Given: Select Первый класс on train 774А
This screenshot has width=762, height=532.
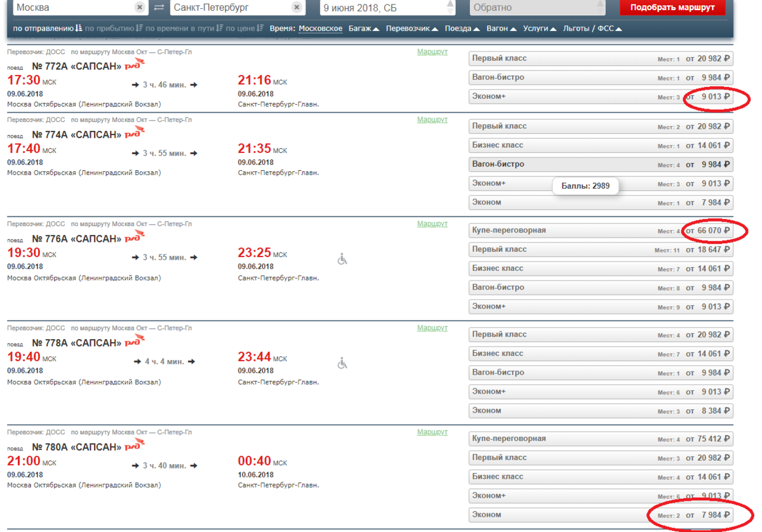Looking at the screenshot, I should pyautogui.click(x=601, y=126).
